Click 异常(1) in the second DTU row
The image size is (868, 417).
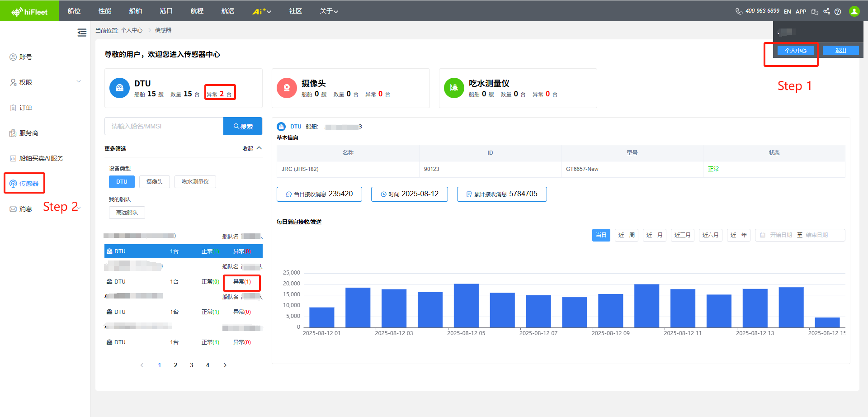pyautogui.click(x=242, y=282)
